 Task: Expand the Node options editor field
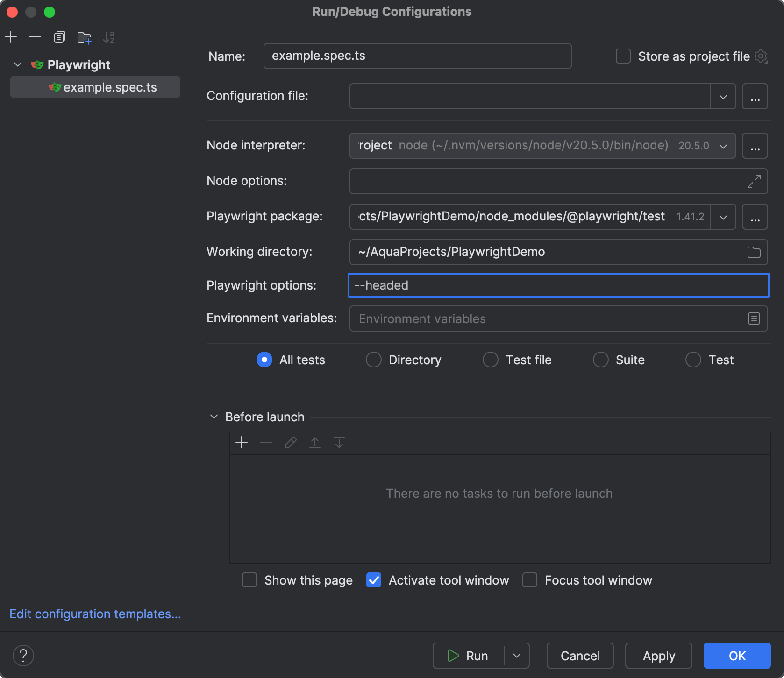pyautogui.click(x=754, y=182)
